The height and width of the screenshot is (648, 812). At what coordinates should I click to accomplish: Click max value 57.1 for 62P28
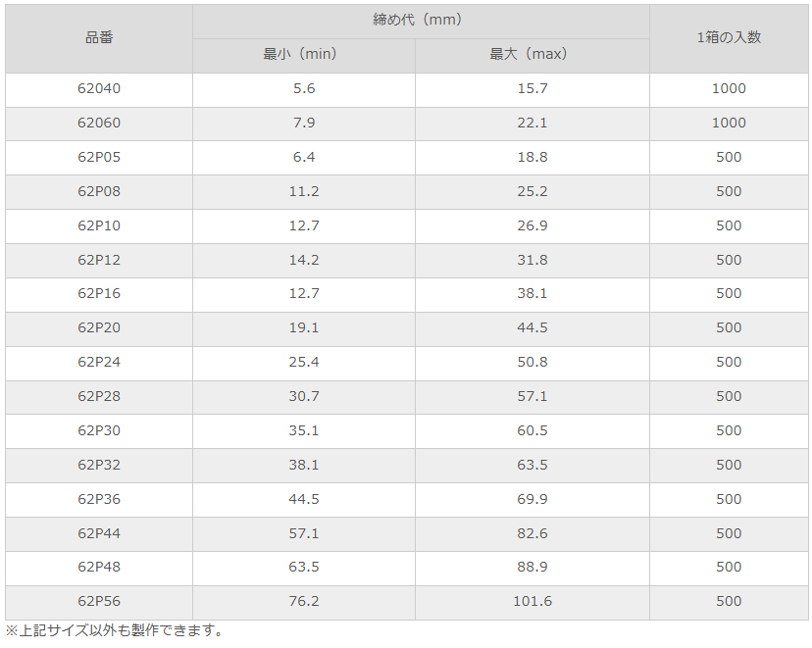(532, 396)
